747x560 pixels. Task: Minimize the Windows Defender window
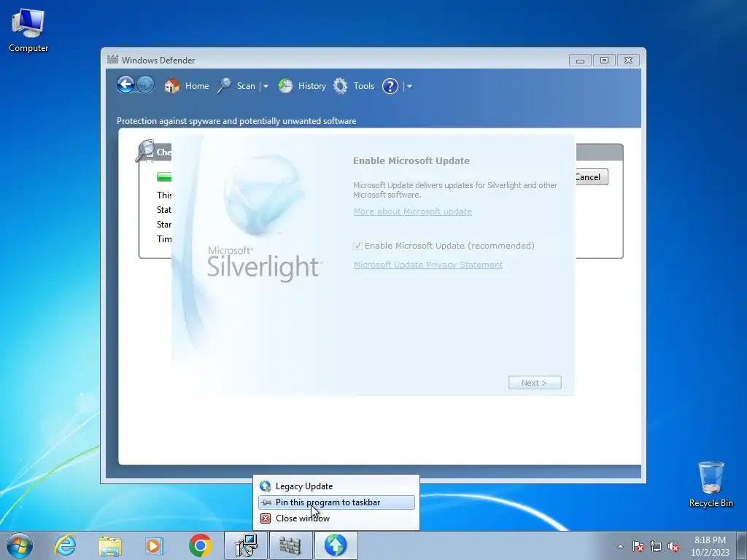pyautogui.click(x=580, y=61)
